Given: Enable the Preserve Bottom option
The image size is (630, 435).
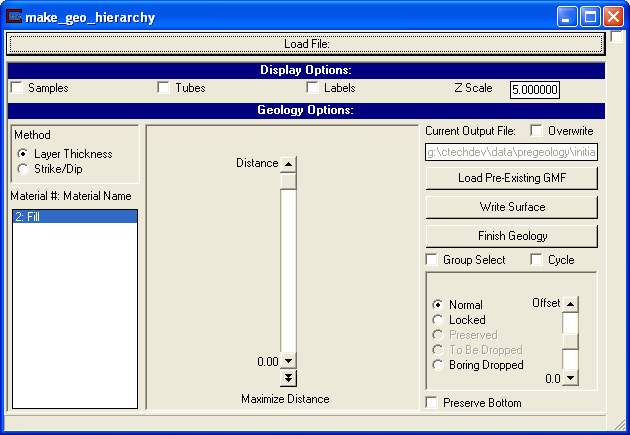Looking at the screenshot, I should click(x=432, y=403).
